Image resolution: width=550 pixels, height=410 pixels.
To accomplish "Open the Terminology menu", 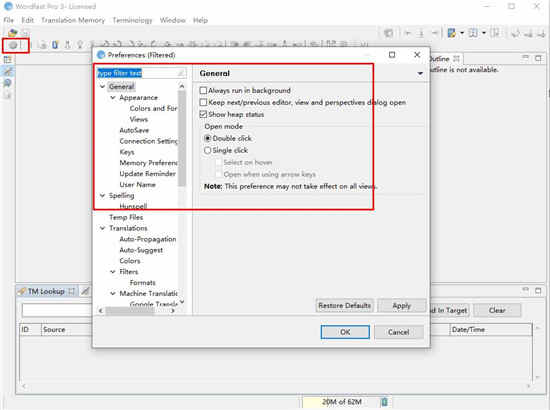I will point(132,20).
